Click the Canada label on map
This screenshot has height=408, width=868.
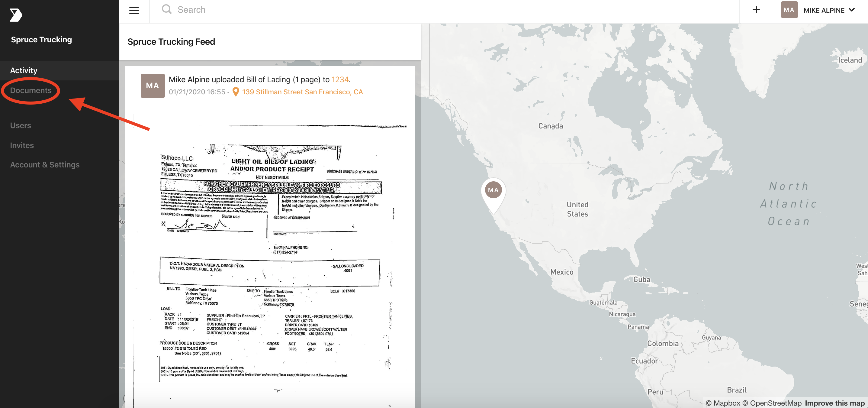pyautogui.click(x=550, y=126)
